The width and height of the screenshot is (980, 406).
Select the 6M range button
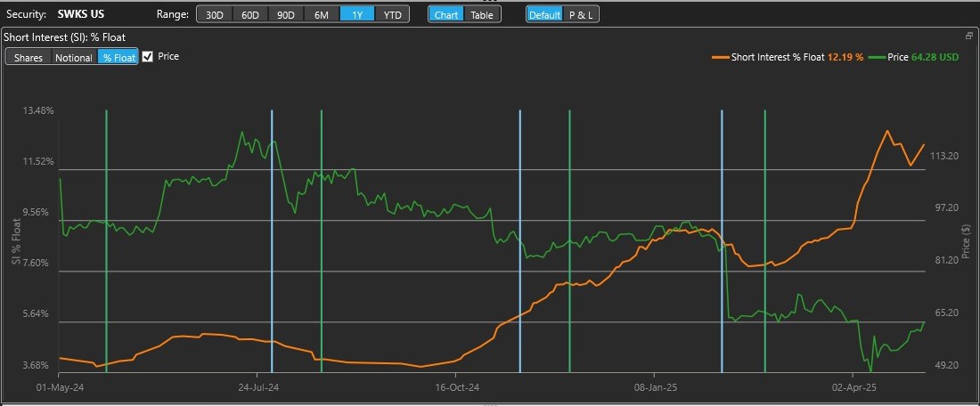(322, 14)
